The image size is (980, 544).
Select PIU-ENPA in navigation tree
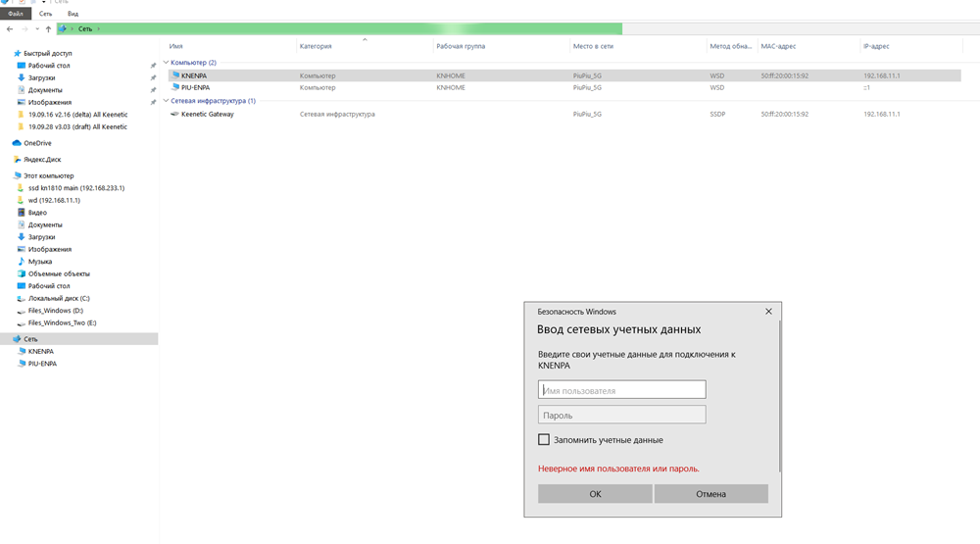click(x=42, y=364)
